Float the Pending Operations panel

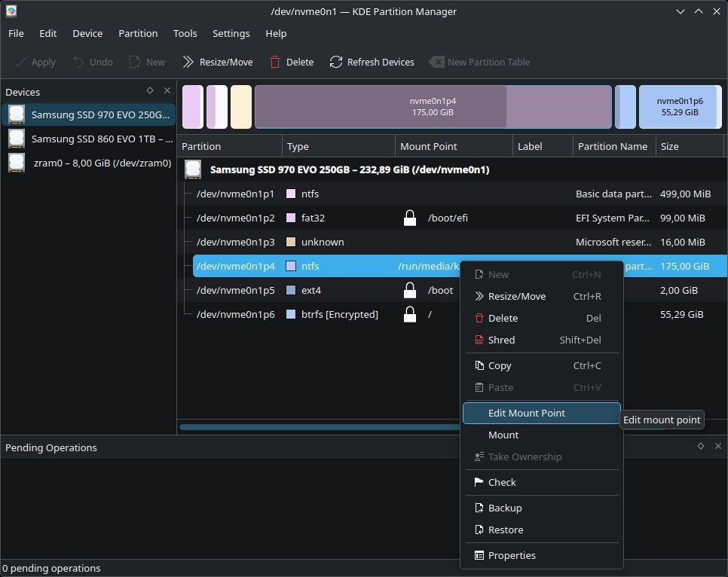pos(701,446)
